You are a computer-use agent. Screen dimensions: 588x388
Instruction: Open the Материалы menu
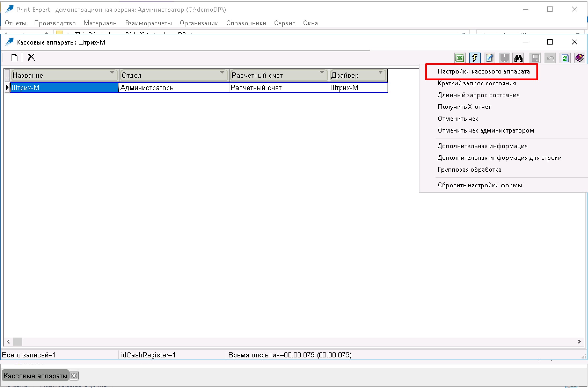coord(100,23)
